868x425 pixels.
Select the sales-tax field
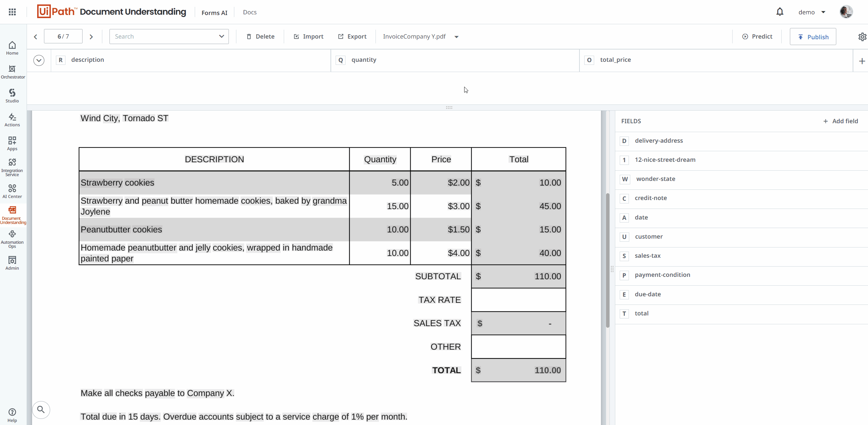pyautogui.click(x=742, y=256)
